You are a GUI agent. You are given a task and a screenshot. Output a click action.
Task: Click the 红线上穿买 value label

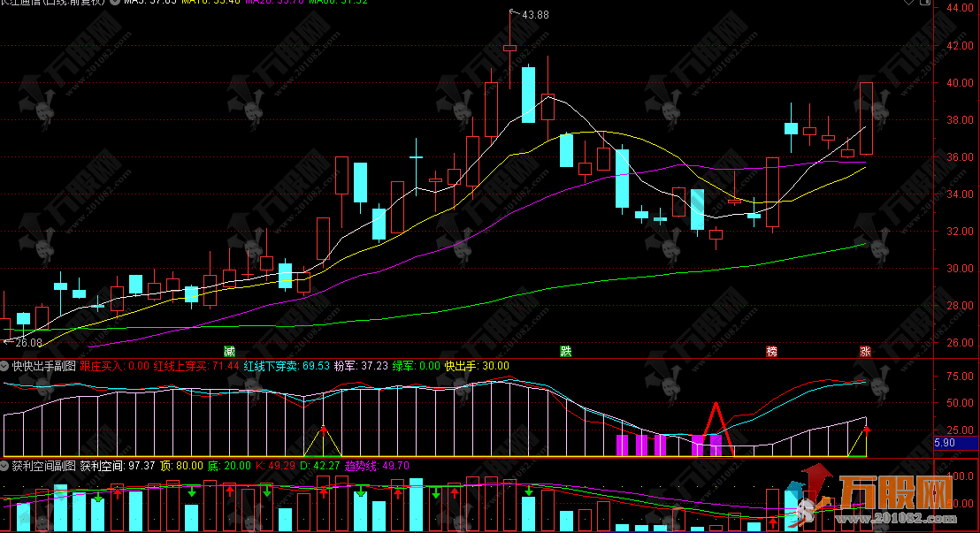196,365
